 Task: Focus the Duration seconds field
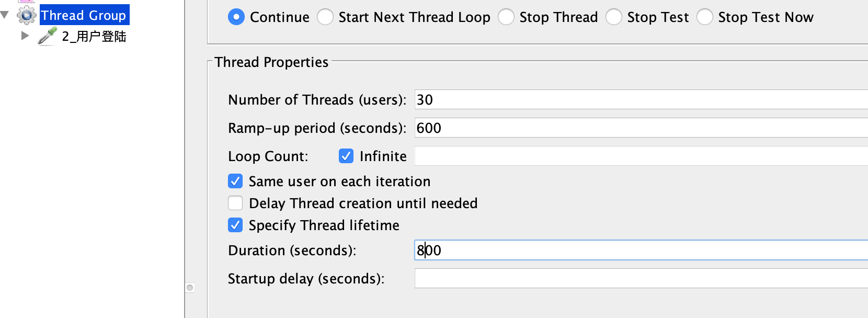(641, 250)
